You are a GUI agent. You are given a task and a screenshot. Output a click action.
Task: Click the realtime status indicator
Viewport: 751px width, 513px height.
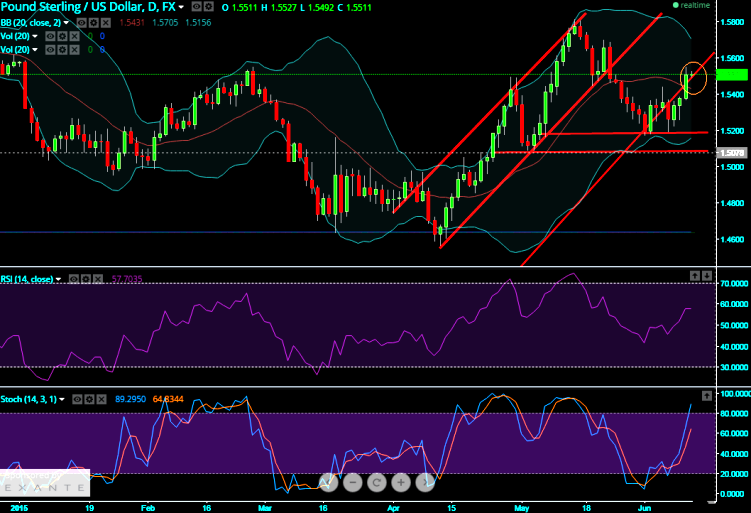tap(691, 5)
